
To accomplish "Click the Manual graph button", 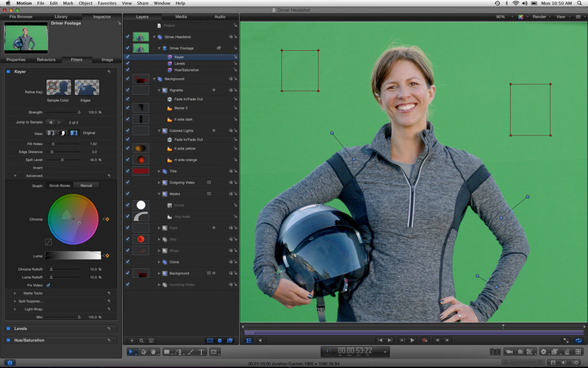I will click(86, 185).
